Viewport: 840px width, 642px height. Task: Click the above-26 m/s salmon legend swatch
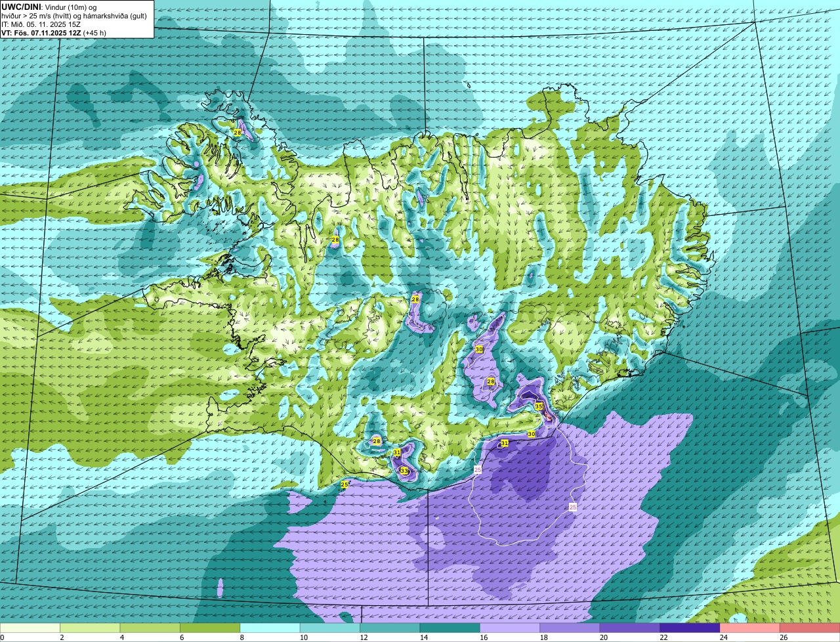(810, 628)
